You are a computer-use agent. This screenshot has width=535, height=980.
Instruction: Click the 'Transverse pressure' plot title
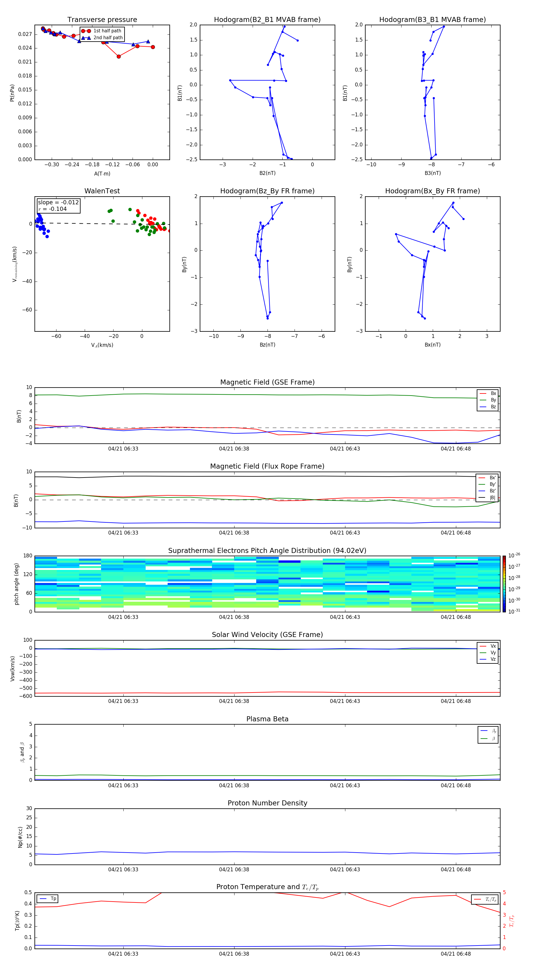(x=102, y=20)
